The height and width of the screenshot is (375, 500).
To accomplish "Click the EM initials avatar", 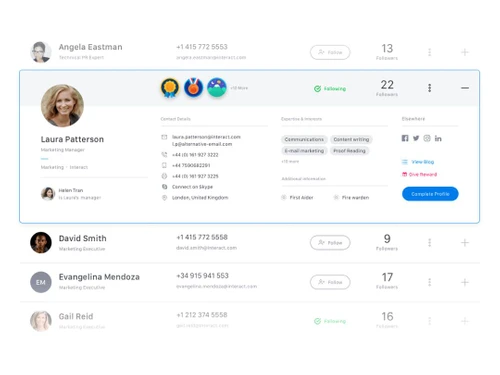I will (x=41, y=282).
